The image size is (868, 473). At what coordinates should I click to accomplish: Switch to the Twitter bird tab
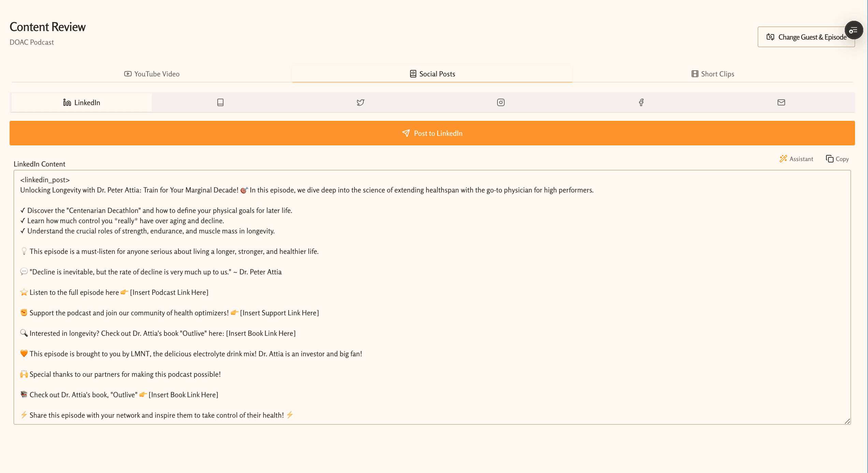point(361,102)
